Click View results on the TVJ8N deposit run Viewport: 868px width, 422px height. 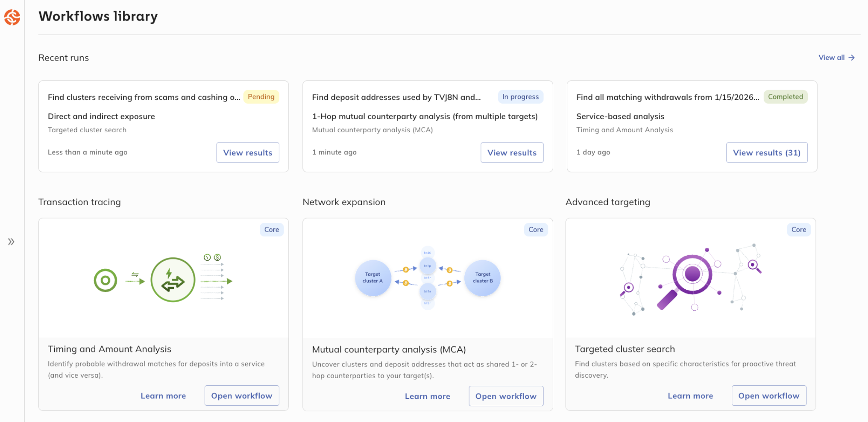coord(512,152)
